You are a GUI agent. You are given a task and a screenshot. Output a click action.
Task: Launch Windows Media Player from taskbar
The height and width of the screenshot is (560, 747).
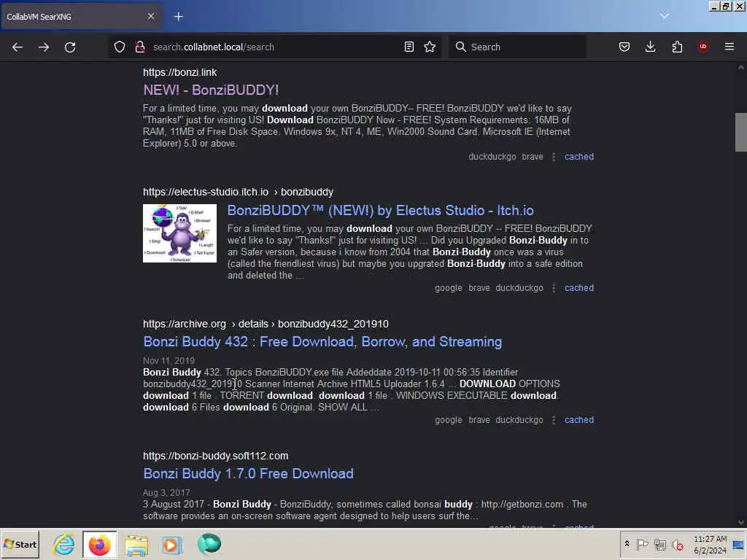click(172, 545)
